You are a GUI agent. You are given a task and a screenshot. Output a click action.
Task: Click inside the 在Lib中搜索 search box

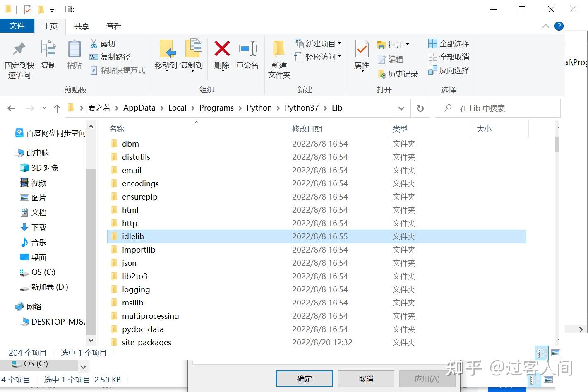(497, 108)
